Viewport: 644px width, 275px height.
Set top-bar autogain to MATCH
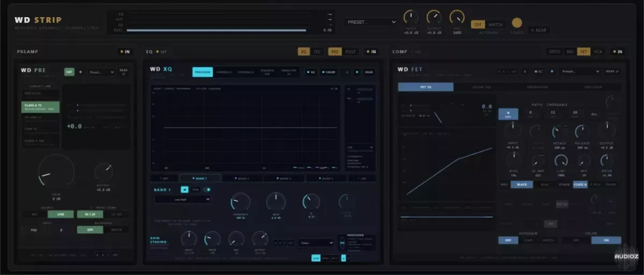(495, 24)
